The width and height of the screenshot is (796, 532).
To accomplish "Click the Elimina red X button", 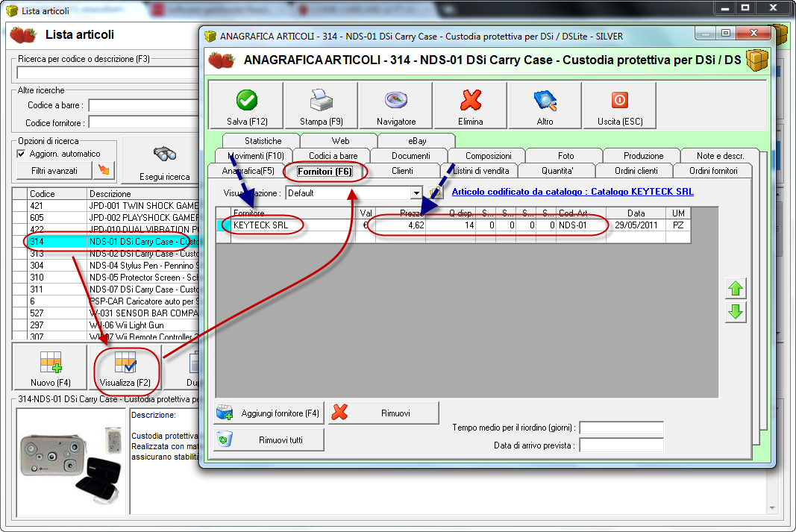I will 471,106.
